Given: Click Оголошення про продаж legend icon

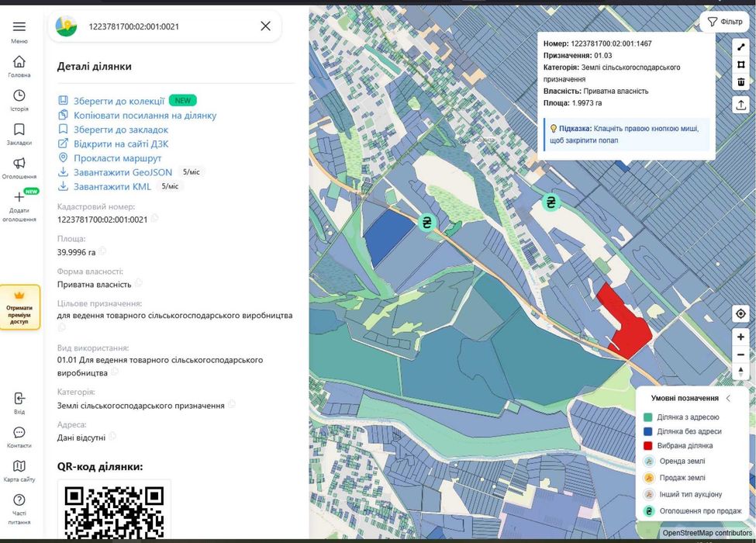Looking at the screenshot, I should pyautogui.click(x=649, y=511).
